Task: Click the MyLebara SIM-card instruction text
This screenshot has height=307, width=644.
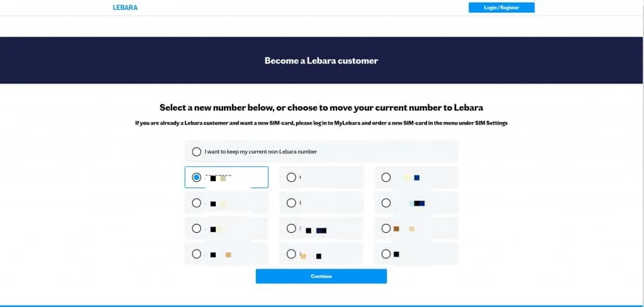Action: point(321,123)
